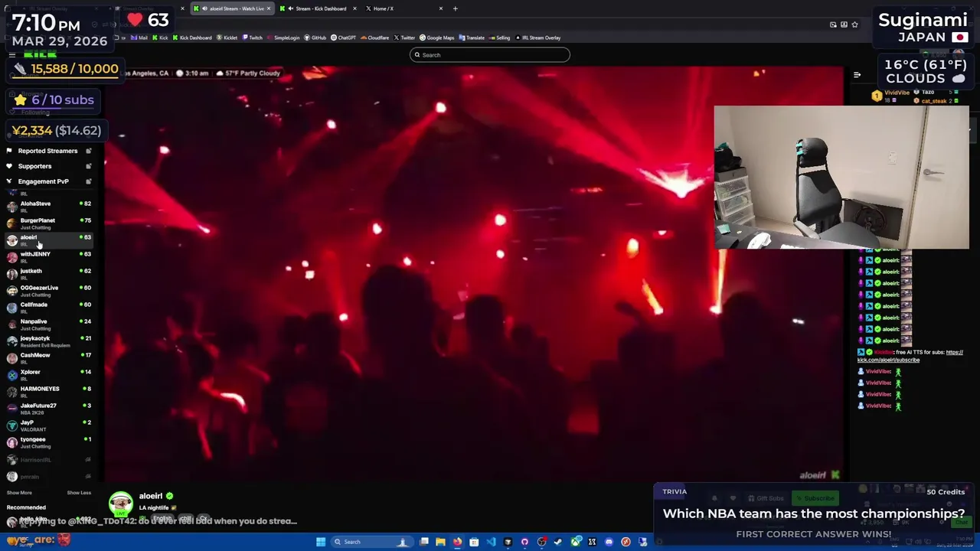Screen dimensions: 980x551
Task: Switch to Home / X browser tab
Action: [403, 8]
